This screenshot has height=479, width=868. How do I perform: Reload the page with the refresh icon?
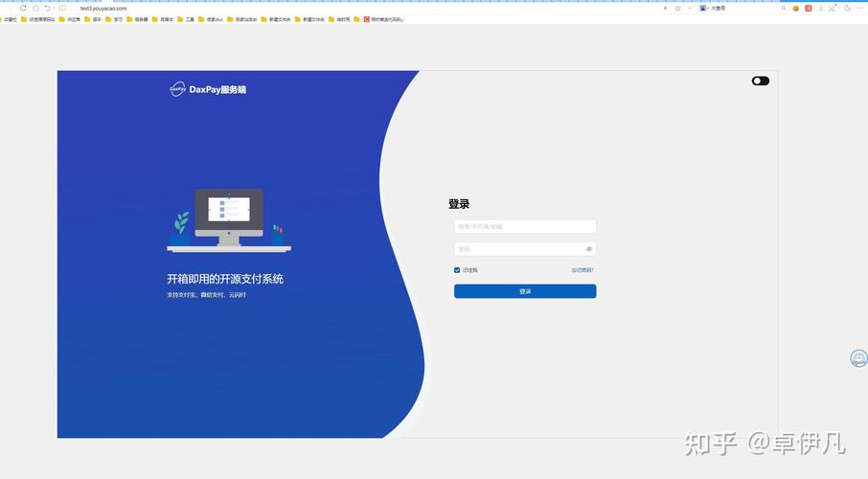(x=23, y=9)
